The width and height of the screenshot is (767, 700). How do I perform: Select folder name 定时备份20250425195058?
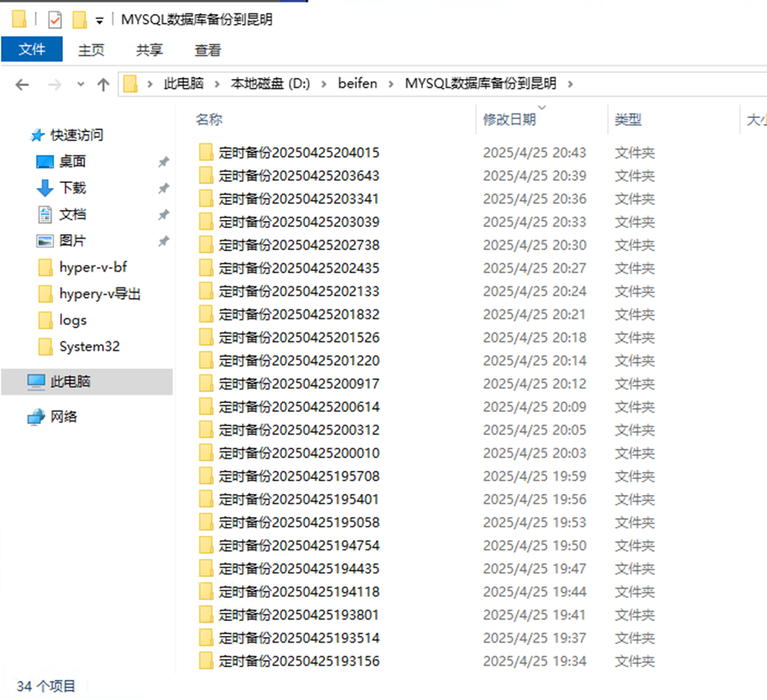pos(299,523)
